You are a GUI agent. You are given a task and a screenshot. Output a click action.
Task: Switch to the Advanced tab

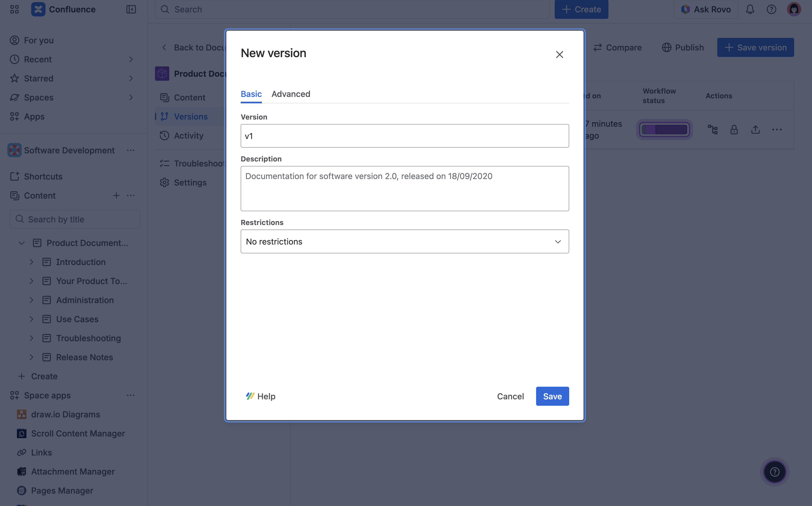click(x=290, y=94)
